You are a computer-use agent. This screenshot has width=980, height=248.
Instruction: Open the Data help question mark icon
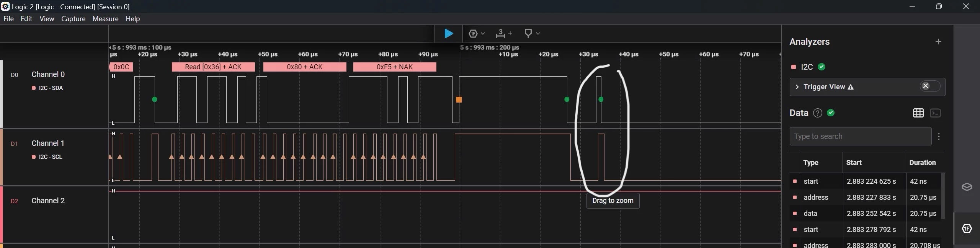pos(818,113)
